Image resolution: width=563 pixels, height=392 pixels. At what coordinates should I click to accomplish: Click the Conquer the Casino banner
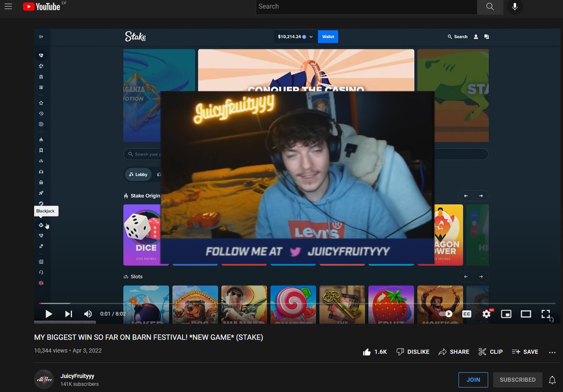306,70
